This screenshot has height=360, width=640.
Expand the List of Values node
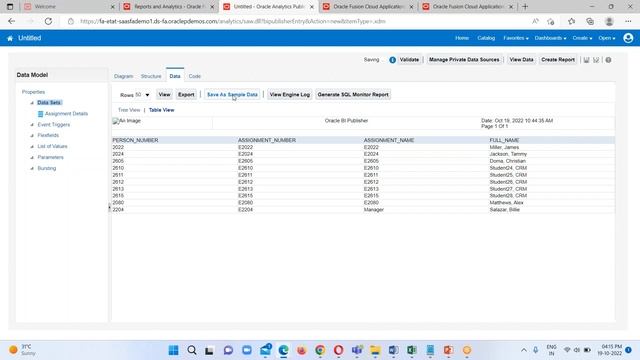click(32, 147)
